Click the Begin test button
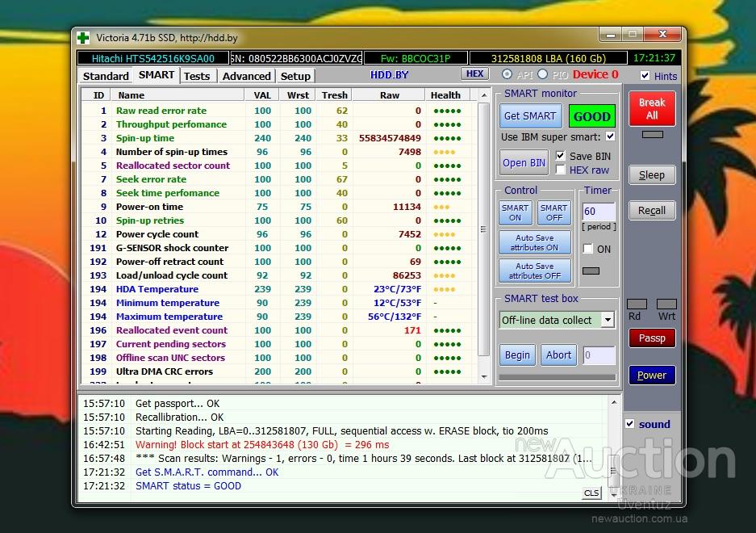 point(517,355)
